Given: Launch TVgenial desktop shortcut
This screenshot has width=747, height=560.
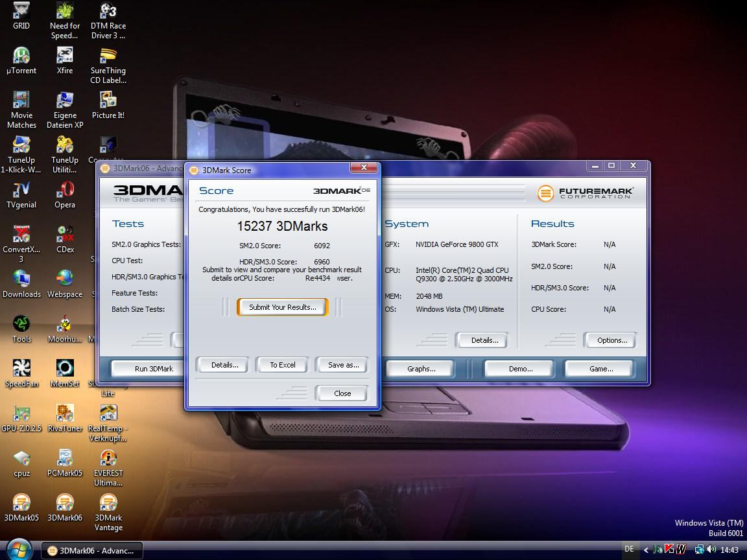Looking at the screenshot, I should click(x=21, y=194).
